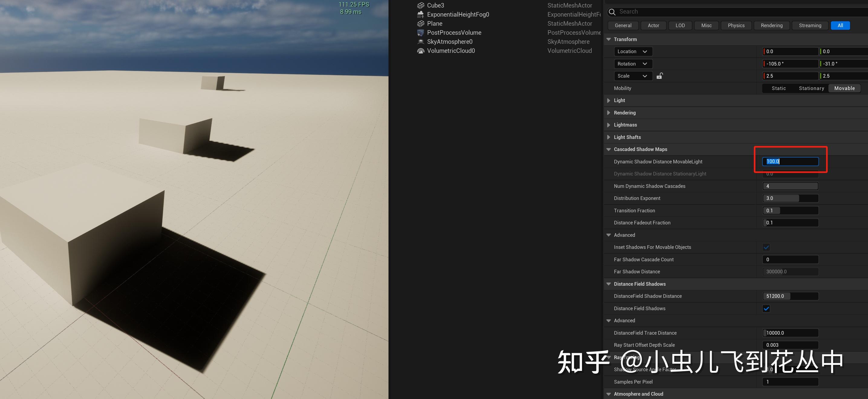Click the search magnifier icon in Details
The height and width of the screenshot is (399, 868).
coord(612,12)
